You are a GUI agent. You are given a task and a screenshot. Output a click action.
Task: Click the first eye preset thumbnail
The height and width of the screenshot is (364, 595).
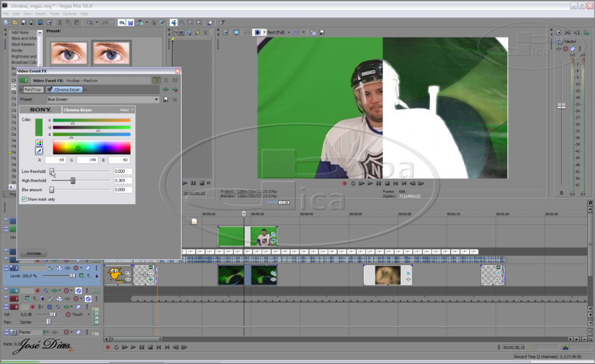[x=68, y=53]
